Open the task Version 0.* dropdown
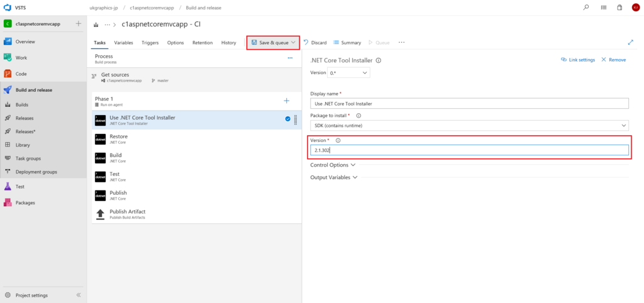 348,73
